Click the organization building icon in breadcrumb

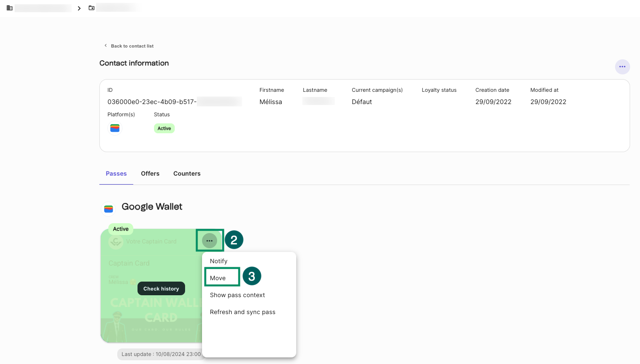9,8
